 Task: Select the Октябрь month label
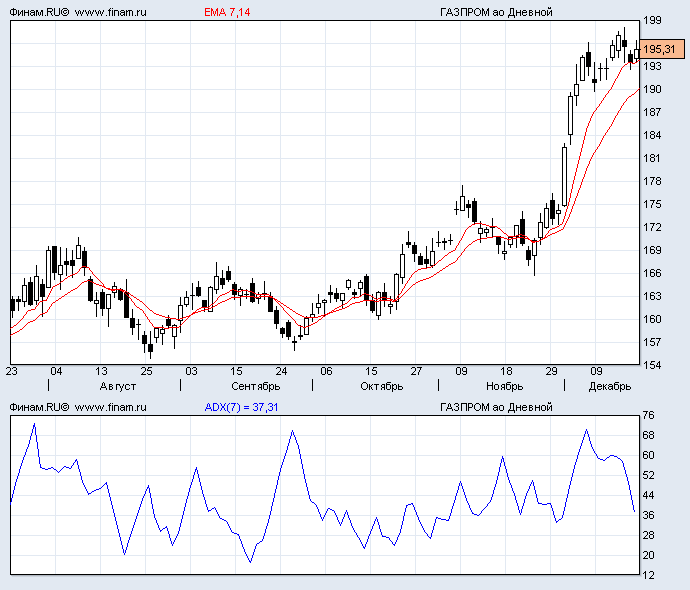point(382,386)
